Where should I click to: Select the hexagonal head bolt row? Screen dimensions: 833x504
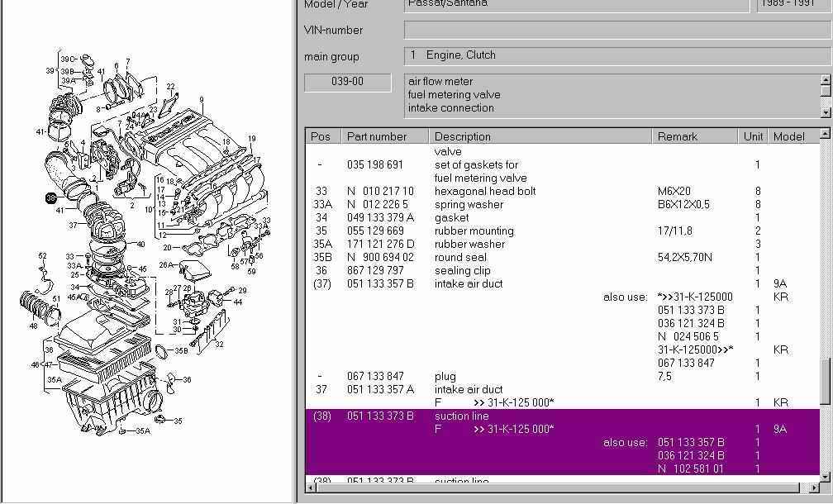[x=485, y=191]
